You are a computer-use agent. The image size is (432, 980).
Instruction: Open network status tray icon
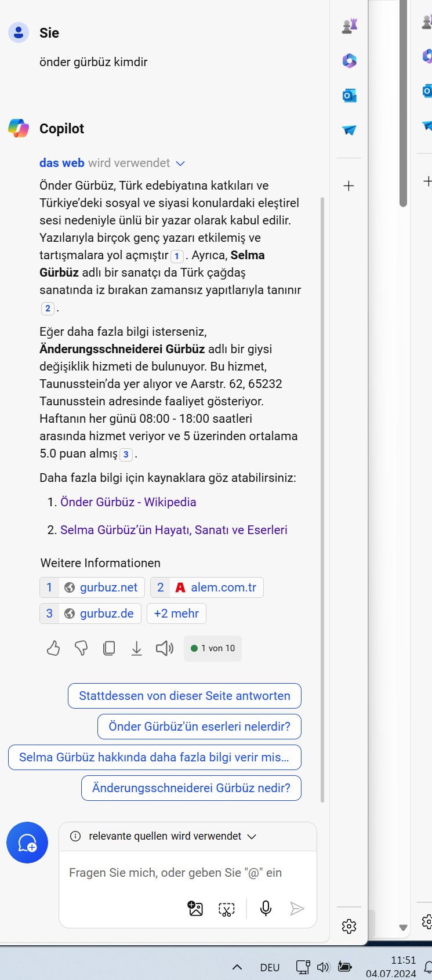click(x=303, y=967)
